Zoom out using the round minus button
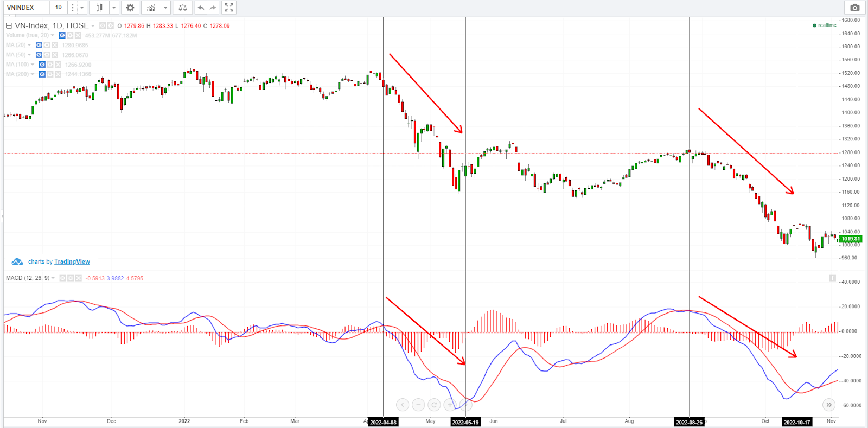This screenshot has width=868, height=428. point(418,405)
